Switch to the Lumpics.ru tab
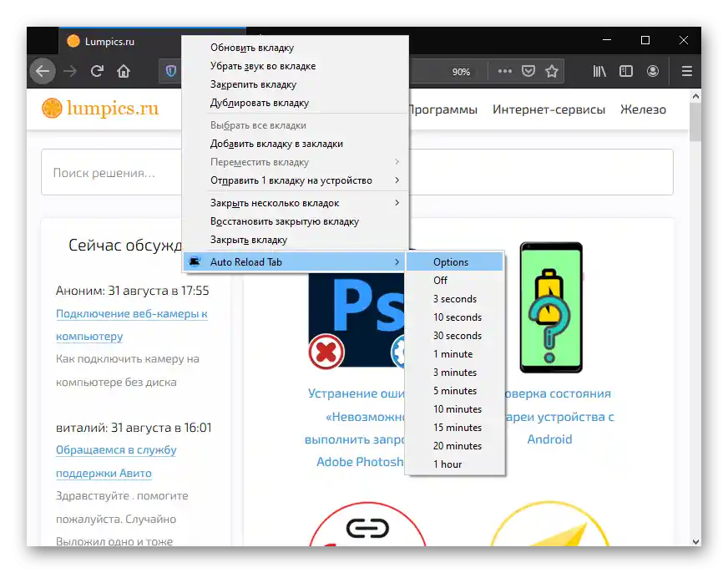 [x=119, y=41]
